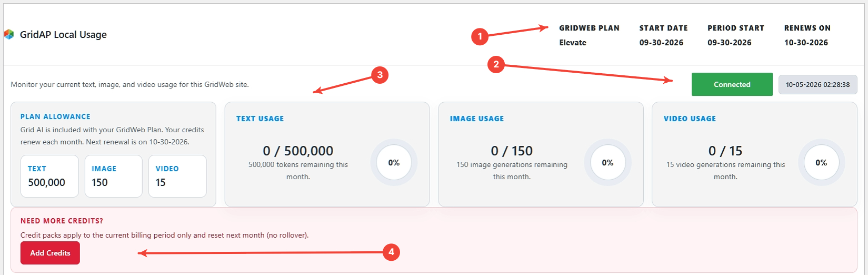Click the 0 / 15 video usage value
This screenshot has width=868, height=275.
pos(725,151)
